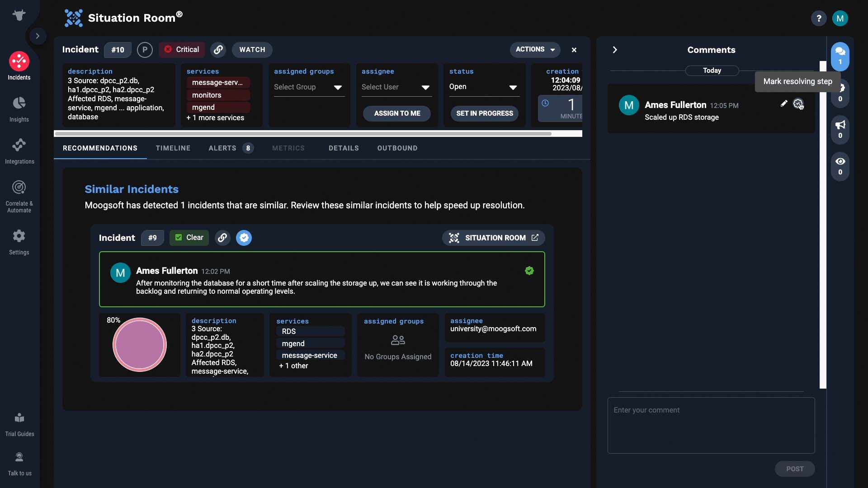Image resolution: width=868 pixels, height=488 pixels.
Task: Click the ASSIGN TO ME button
Action: [397, 113]
